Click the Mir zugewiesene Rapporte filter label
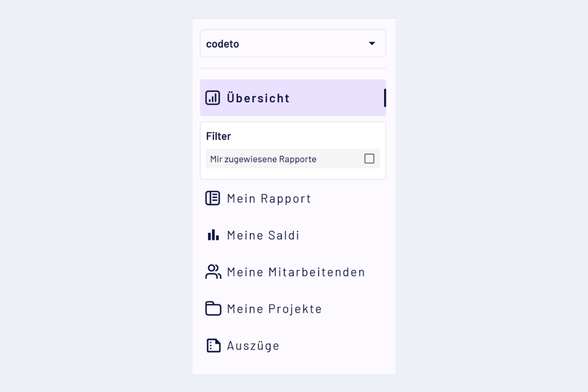The image size is (588, 392). [x=263, y=159]
